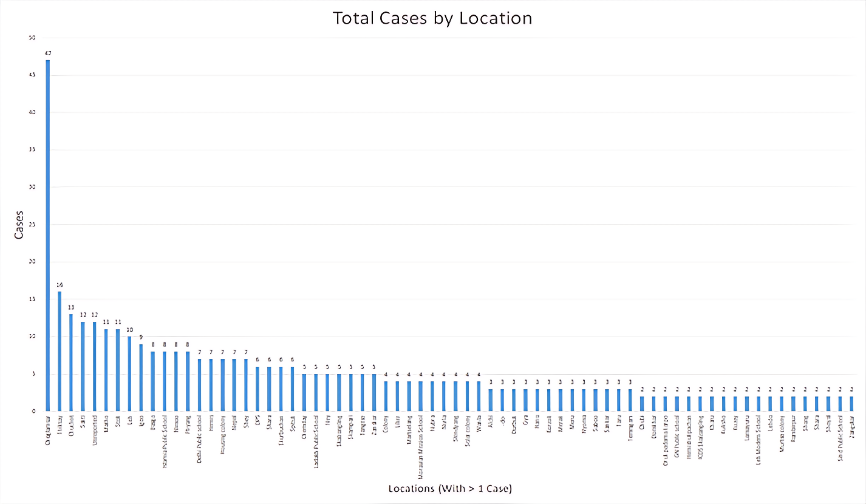The image size is (866, 504).
Task: Click the only bar showing 10 cases
Action: (129, 373)
